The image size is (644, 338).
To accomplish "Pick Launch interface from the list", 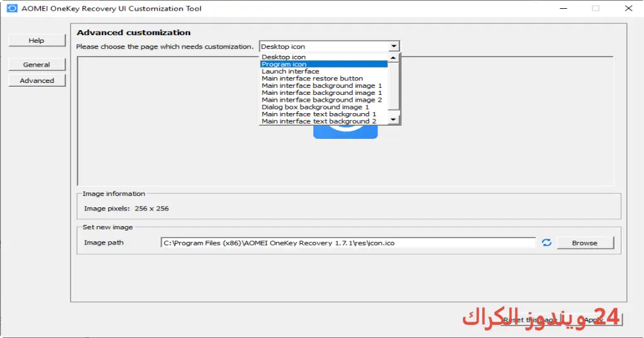I will coord(324,72).
